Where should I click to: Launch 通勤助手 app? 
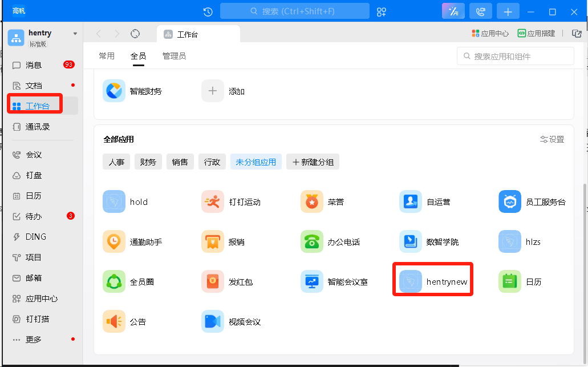click(x=113, y=241)
